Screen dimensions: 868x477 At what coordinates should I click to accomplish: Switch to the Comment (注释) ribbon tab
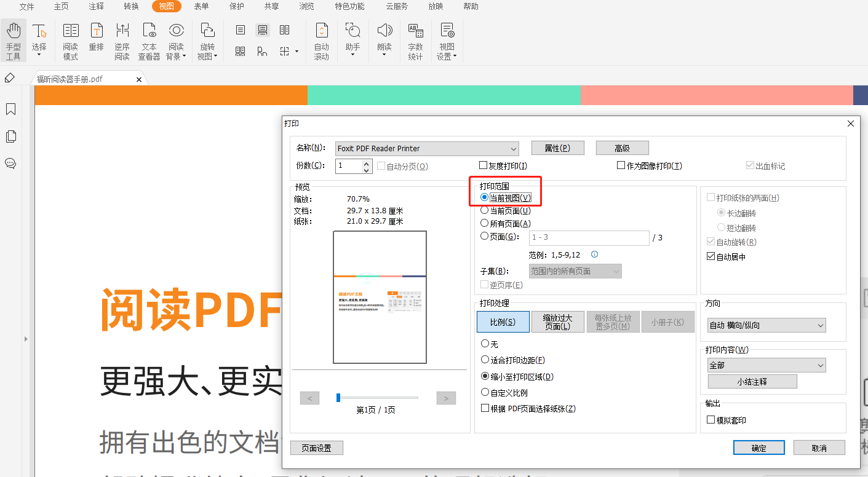point(97,7)
